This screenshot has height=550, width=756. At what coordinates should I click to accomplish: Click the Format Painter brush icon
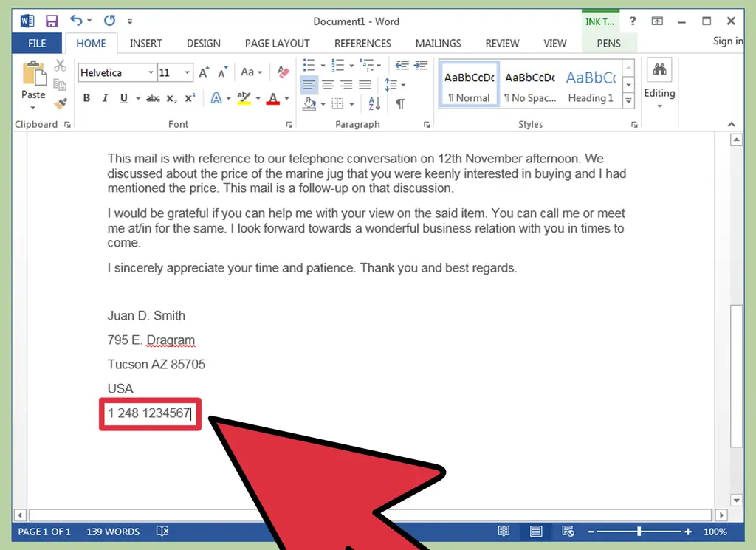tap(61, 104)
